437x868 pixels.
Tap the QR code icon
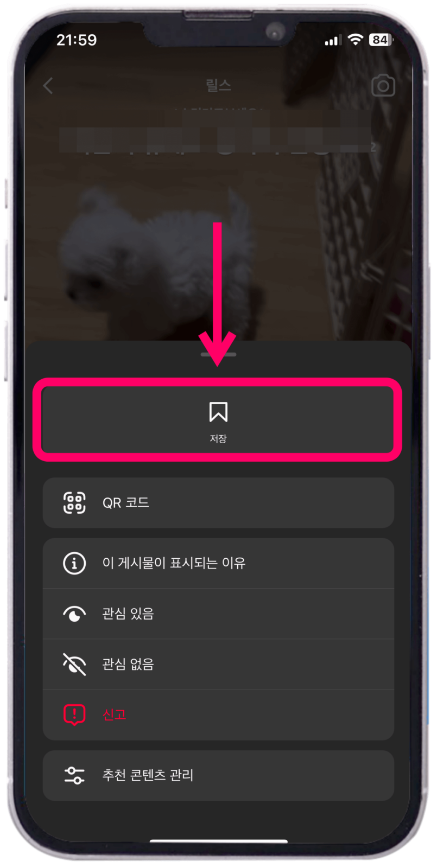coord(74,502)
